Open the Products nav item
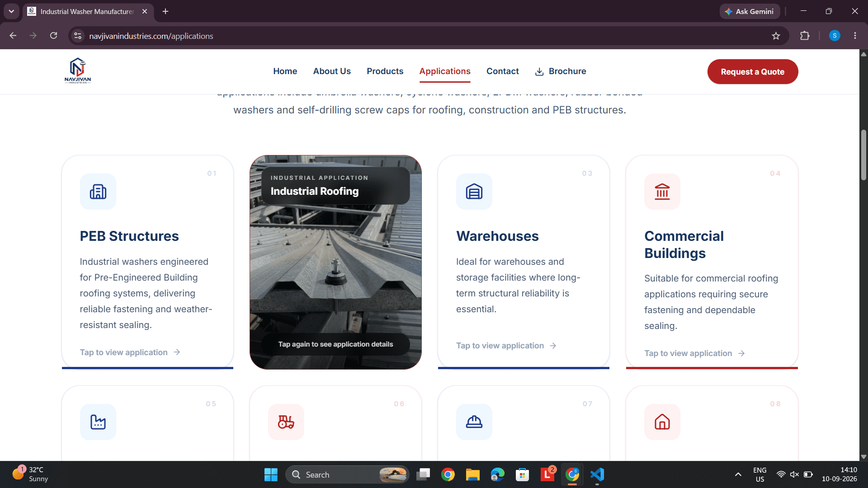This screenshot has height=488, width=868. (385, 71)
